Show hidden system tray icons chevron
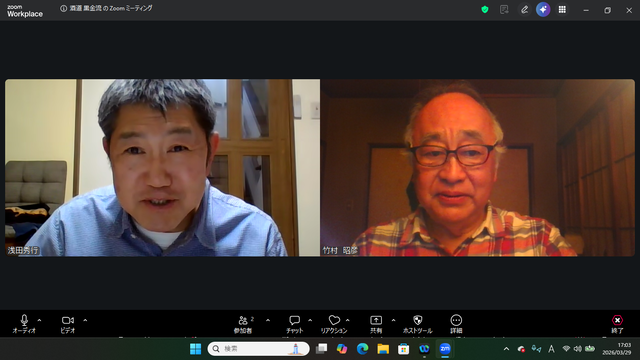640x360 pixels. 507,349
